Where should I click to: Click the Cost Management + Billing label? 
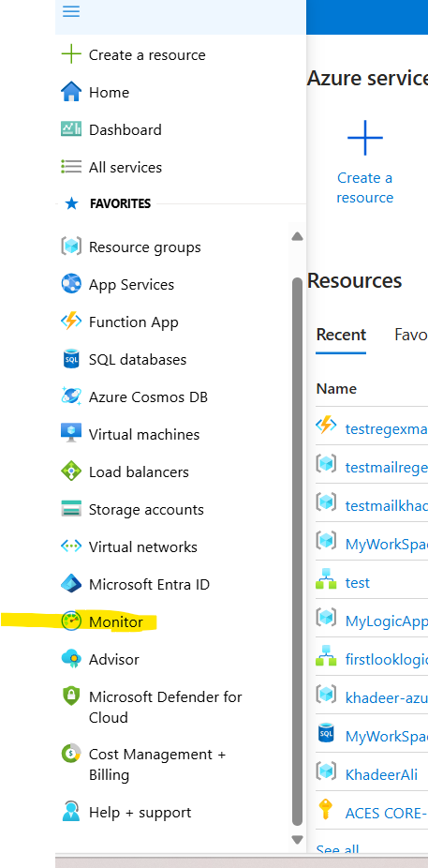pyautogui.click(x=157, y=765)
